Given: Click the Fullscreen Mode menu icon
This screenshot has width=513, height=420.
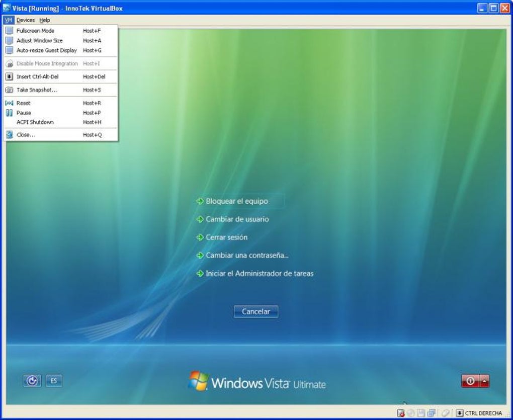Looking at the screenshot, I should click(10, 31).
